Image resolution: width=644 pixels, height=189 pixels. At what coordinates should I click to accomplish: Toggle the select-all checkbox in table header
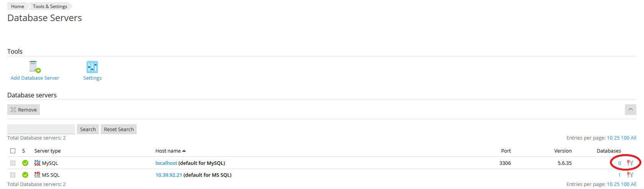[13, 151]
